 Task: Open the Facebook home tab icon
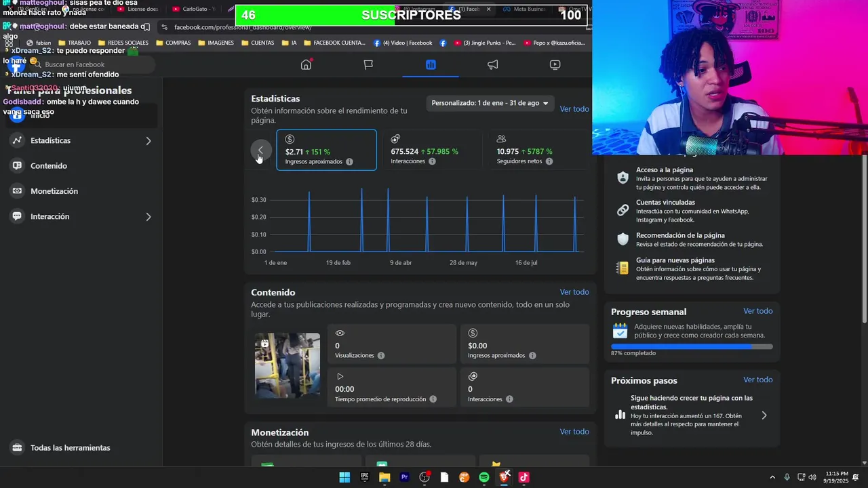click(306, 64)
